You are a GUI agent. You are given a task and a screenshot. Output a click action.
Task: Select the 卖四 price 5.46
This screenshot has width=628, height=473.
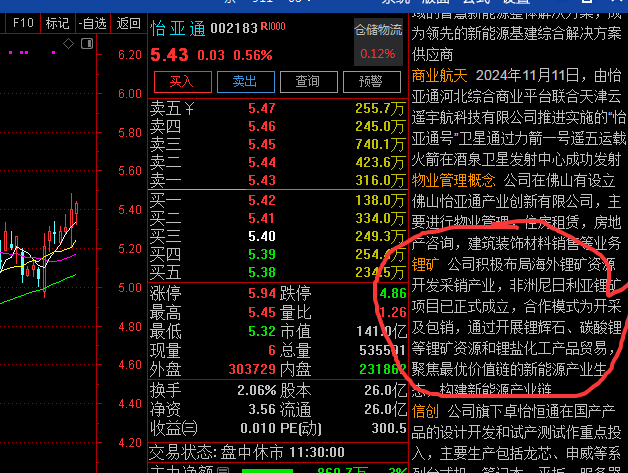point(262,126)
